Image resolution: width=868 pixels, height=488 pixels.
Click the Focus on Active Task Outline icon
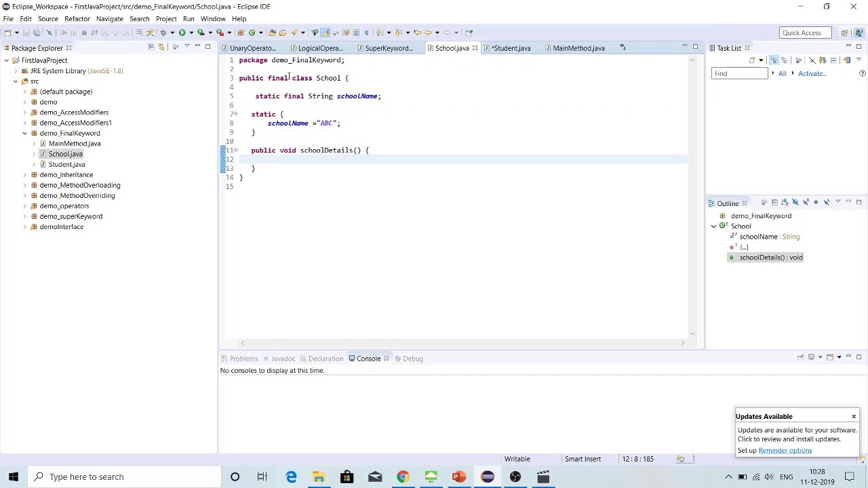764,202
